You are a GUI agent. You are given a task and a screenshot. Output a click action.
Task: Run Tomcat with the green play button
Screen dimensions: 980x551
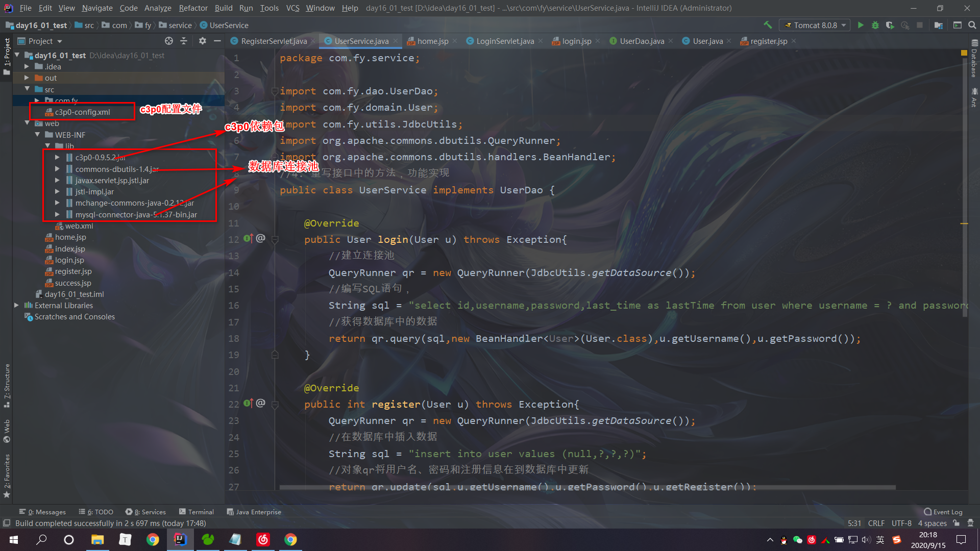pyautogui.click(x=861, y=25)
